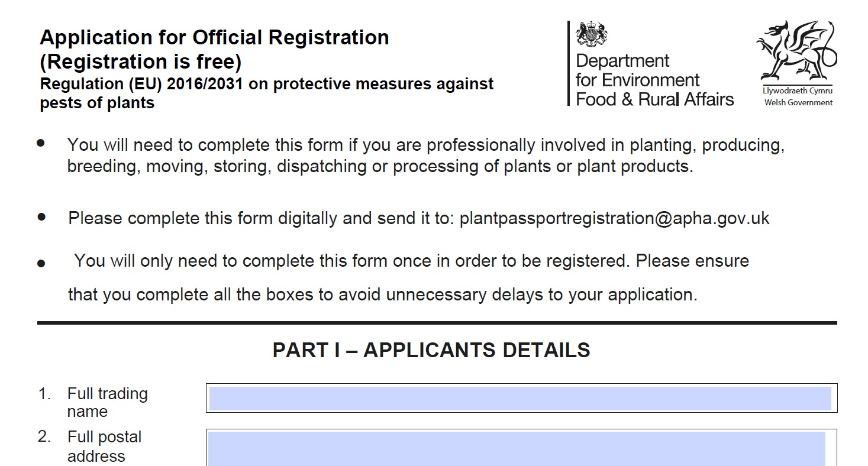
Task: Click the plantpassportregistration@apha.gov.uk email address
Action: click(614, 218)
